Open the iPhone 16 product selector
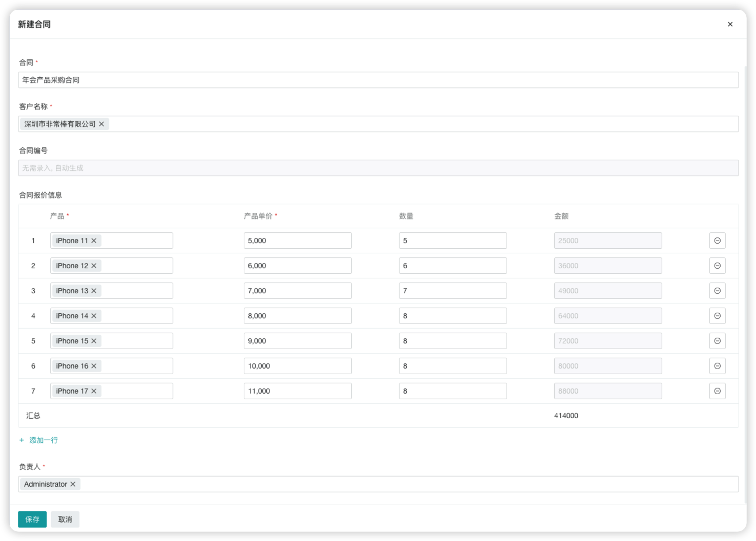This screenshot has width=756, height=541. (x=112, y=366)
